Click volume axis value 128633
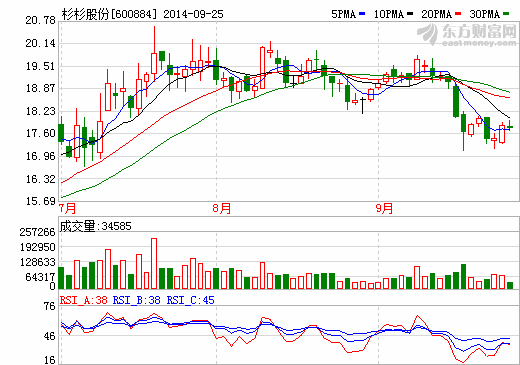This screenshot has width=520, height=365. [37, 263]
